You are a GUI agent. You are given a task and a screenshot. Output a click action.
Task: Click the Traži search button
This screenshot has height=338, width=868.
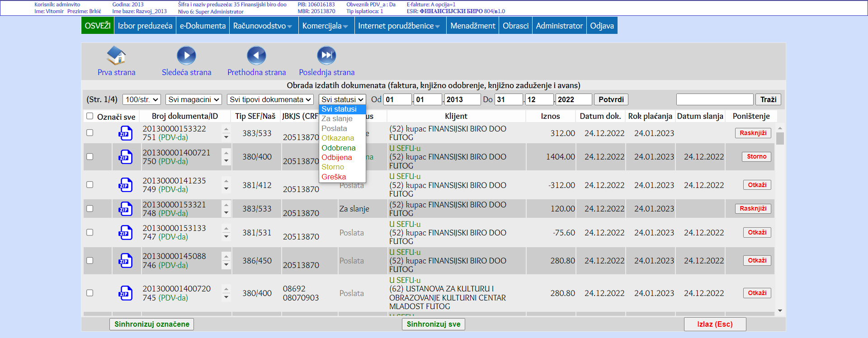point(768,99)
